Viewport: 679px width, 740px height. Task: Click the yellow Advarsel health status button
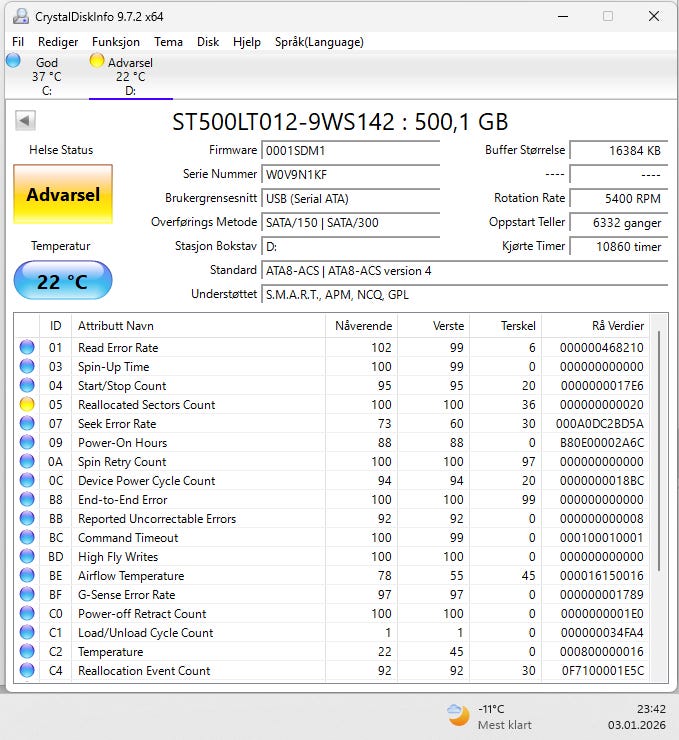(x=63, y=195)
